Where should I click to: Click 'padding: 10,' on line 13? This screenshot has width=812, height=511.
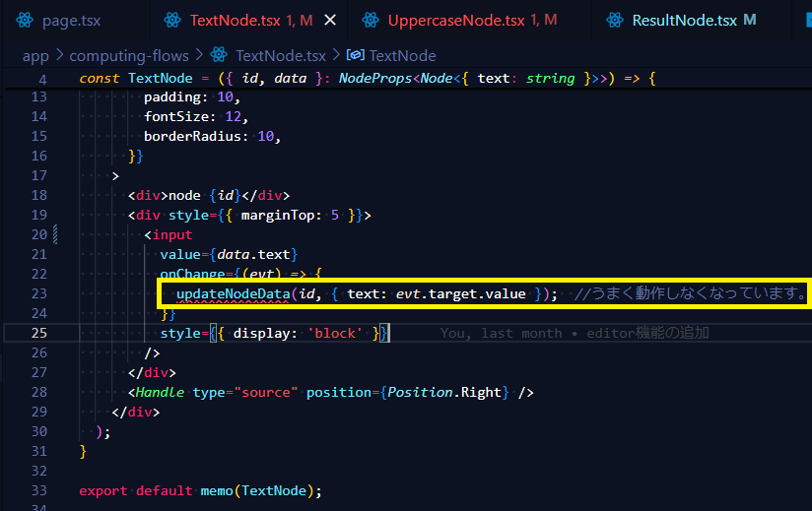pyautogui.click(x=191, y=97)
